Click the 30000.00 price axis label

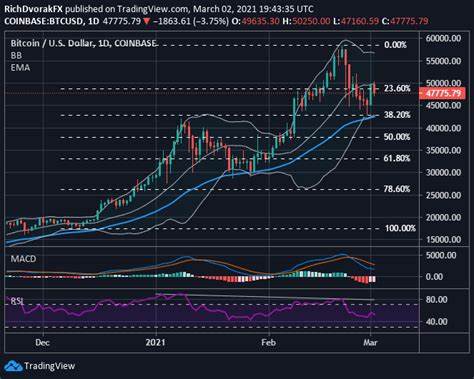tap(443, 173)
